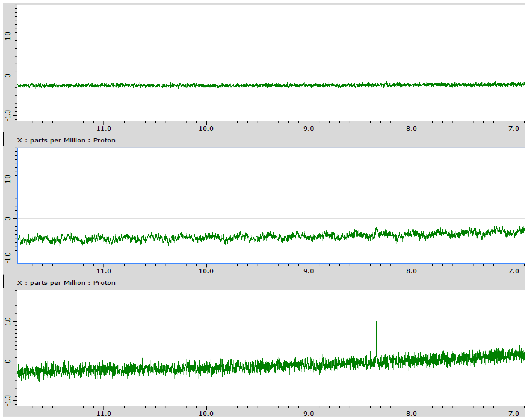This screenshot has height=420, width=530.
Task: Click the 9.0 ppm label of bottom spectrum
Action: pyautogui.click(x=309, y=414)
